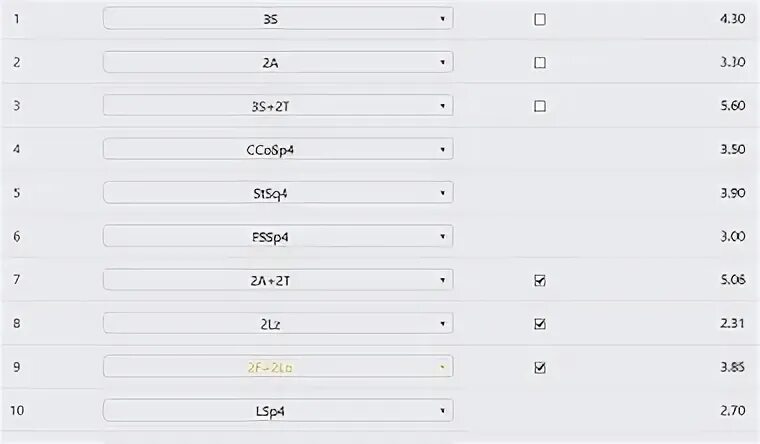Open the highlighted 2F+2Lo dropdown

tap(278, 367)
